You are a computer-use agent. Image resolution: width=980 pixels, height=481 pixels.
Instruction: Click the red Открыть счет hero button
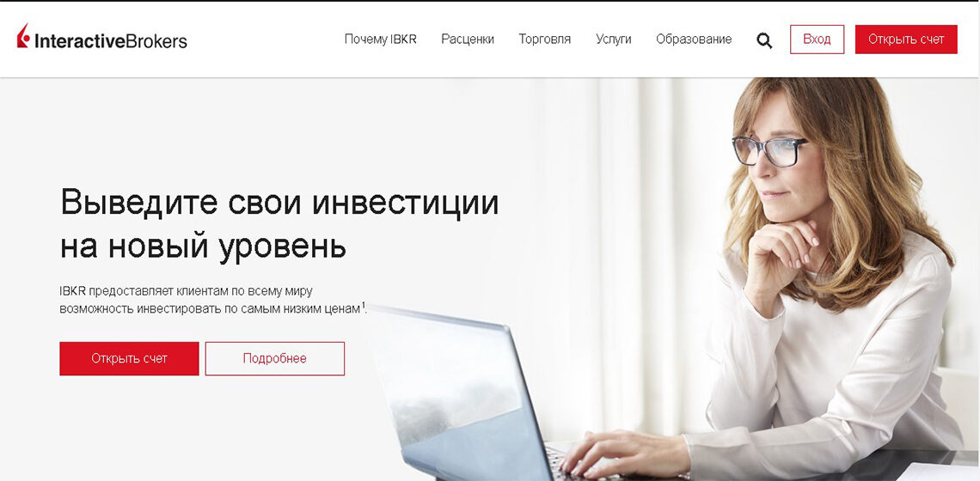click(x=129, y=358)
